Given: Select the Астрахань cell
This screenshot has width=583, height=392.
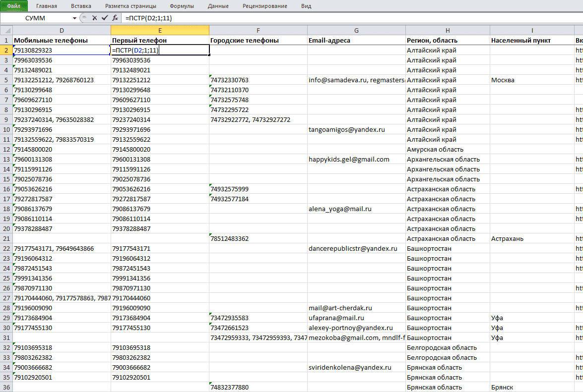Looking at the screenshot, I should tap(532, 238).
